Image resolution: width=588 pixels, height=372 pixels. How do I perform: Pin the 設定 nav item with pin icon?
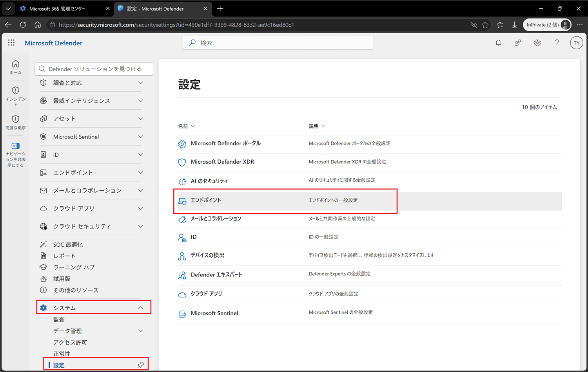[x=141, y=365]
